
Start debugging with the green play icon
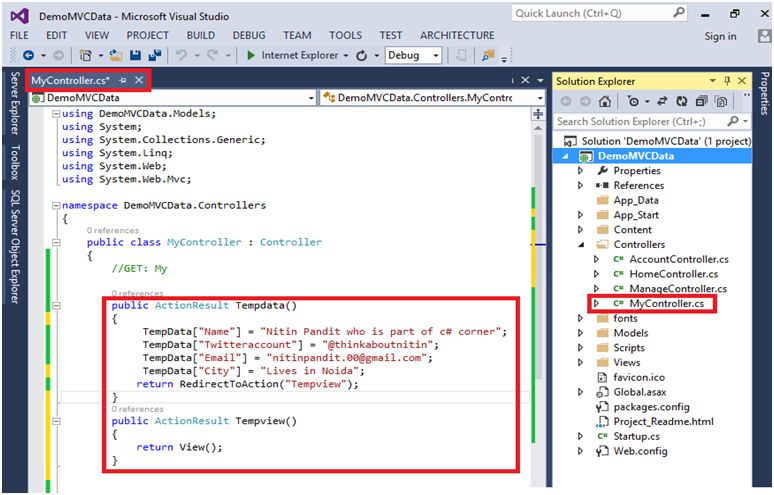click(251, 55)
